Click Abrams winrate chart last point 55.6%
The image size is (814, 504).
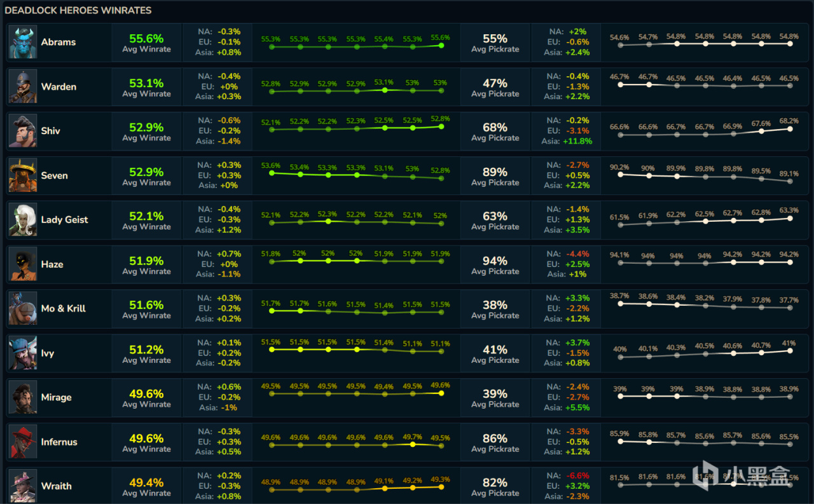coord(441,45)
